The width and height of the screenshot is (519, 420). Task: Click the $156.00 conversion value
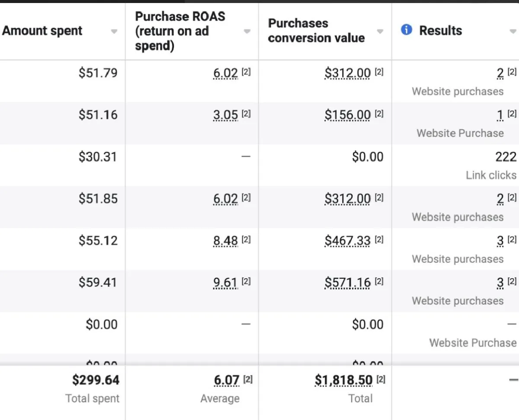(x=347, y=115)
